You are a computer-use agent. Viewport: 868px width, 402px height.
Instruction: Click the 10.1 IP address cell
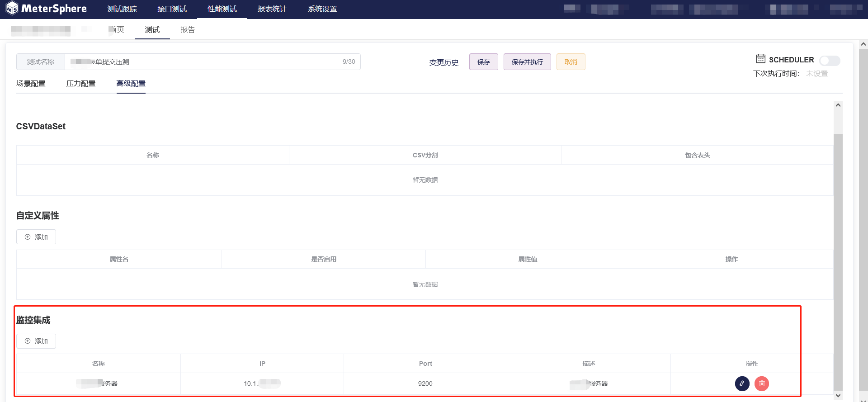(262, 383)
